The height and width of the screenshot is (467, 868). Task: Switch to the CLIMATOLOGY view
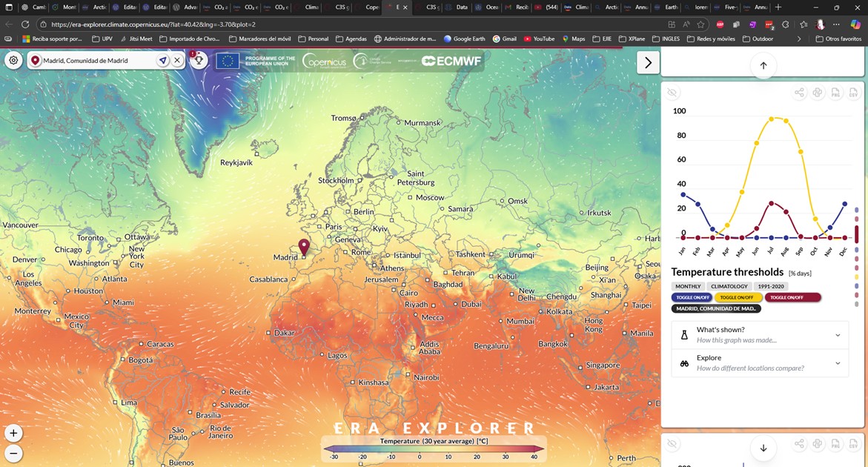(x=729, y=285)
